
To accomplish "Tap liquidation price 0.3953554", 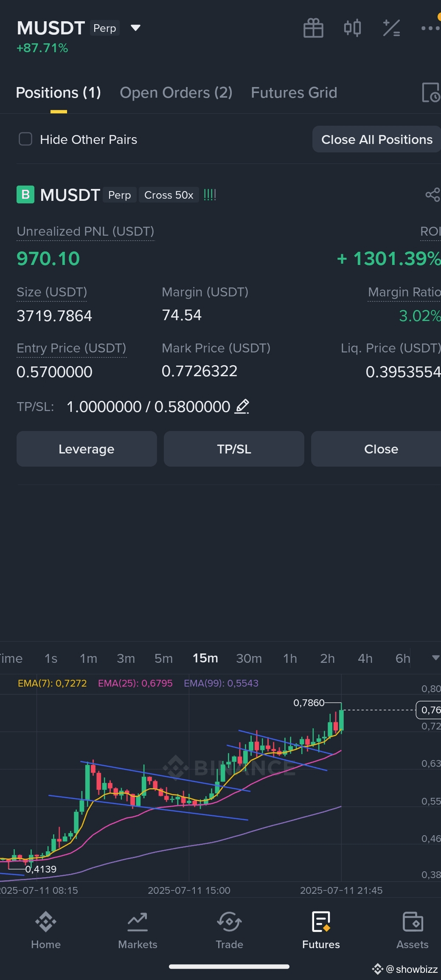I will click(x=403, y=372).
